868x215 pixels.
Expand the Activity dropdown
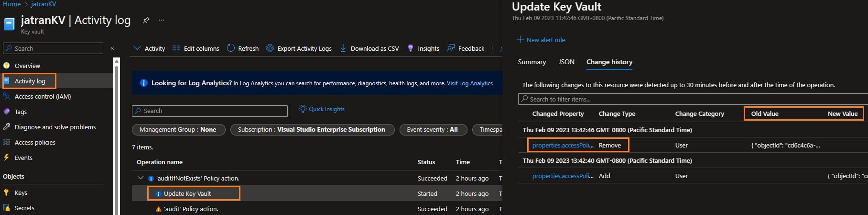149,48
